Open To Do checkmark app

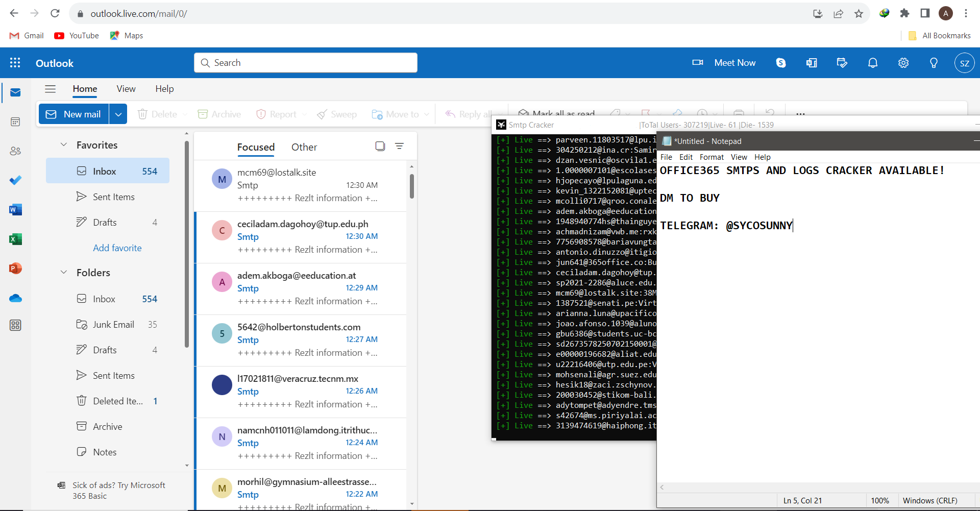point(15,180)
